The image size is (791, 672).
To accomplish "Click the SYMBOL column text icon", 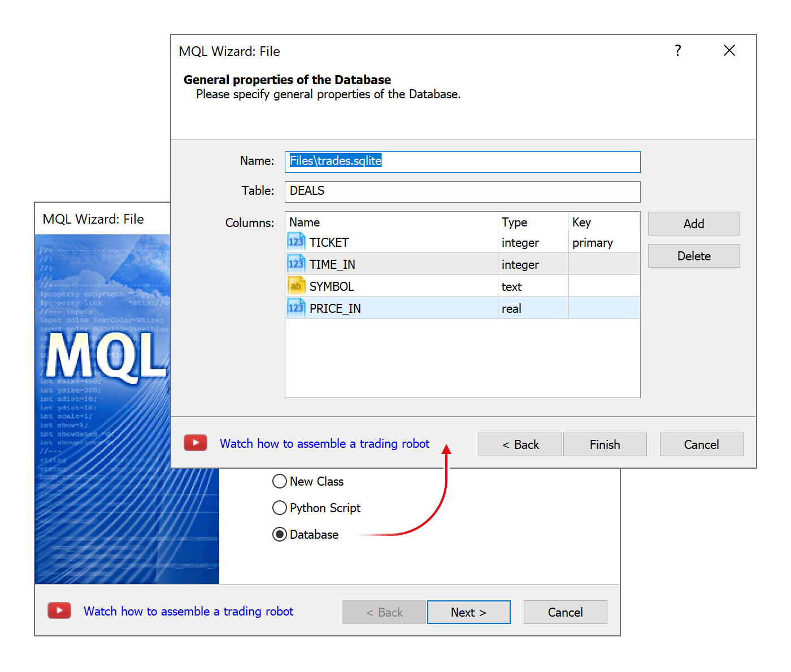I will tap(296, 286).
